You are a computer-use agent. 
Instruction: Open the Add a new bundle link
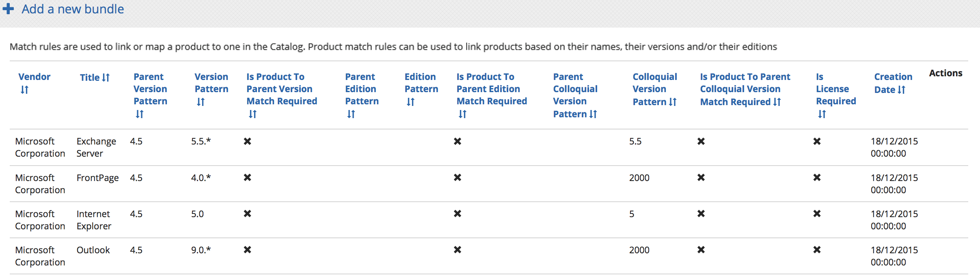coord(73,9)
